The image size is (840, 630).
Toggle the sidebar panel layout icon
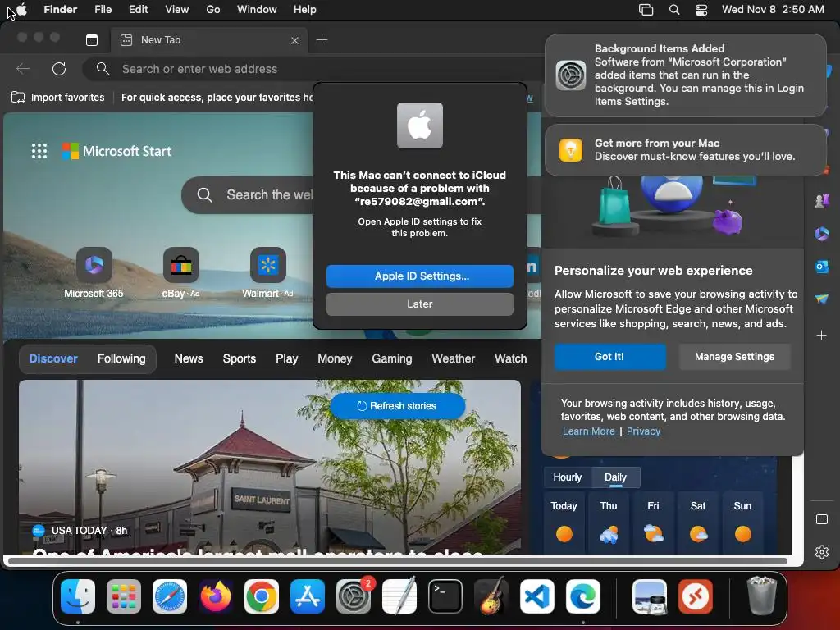(x=822, y=519)
